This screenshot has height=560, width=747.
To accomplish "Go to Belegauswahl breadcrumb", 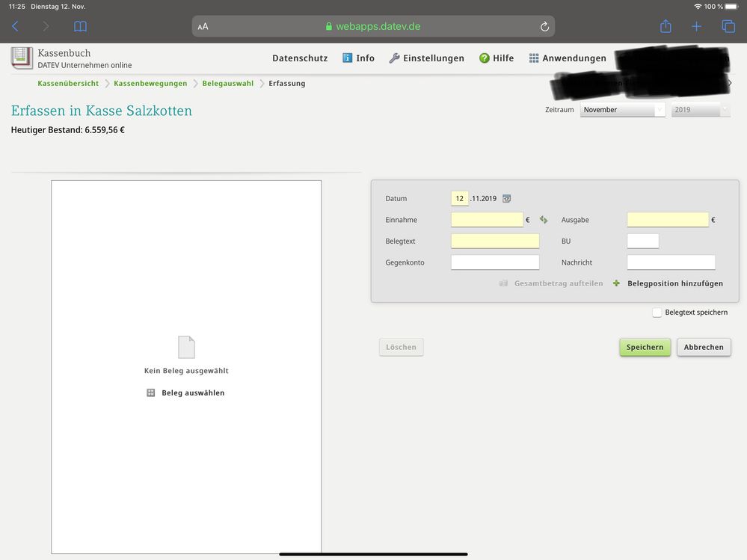I will coord(228,83).
